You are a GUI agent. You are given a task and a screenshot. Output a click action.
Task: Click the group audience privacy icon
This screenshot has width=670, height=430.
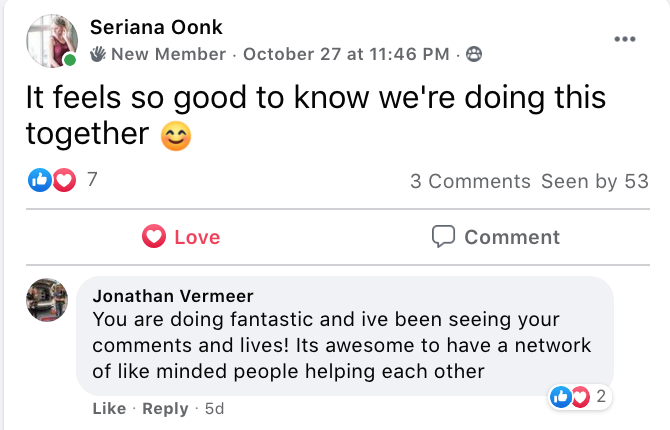[474, 53]
